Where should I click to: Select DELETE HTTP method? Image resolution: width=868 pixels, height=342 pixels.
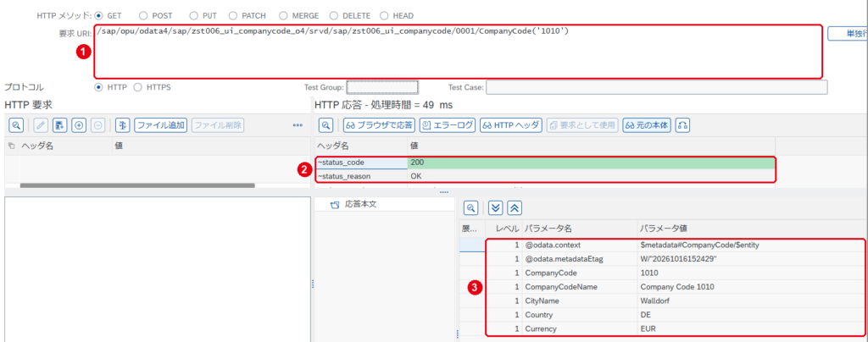pos(334,15)
